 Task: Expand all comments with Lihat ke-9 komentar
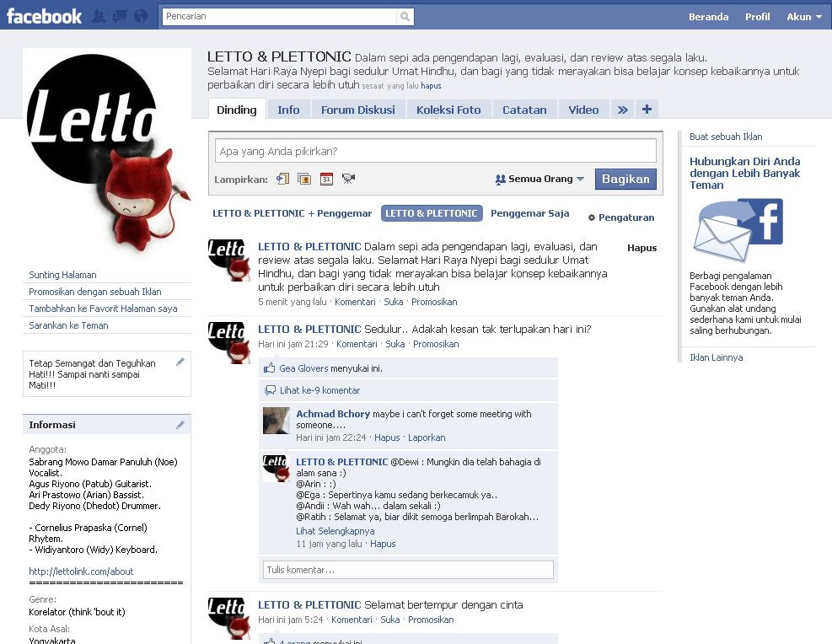tap(320, 390)
